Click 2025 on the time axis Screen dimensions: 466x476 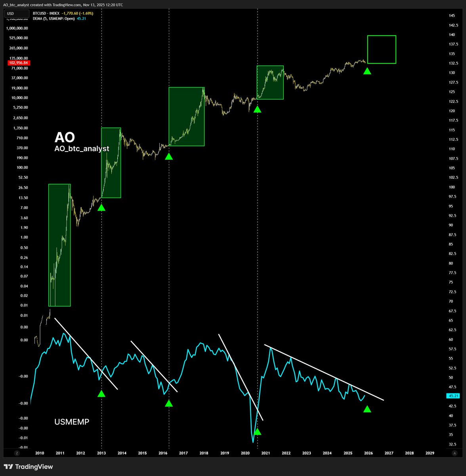click(348, 453)
